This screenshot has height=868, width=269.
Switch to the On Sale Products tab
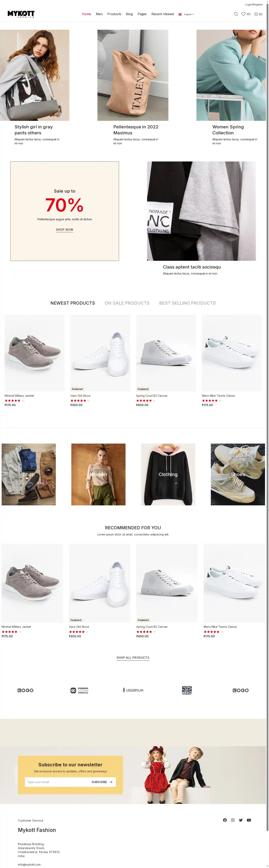point(127,303)
